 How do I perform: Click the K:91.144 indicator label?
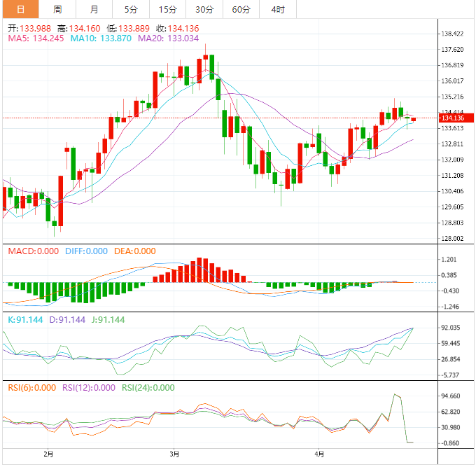pos(25,320)
